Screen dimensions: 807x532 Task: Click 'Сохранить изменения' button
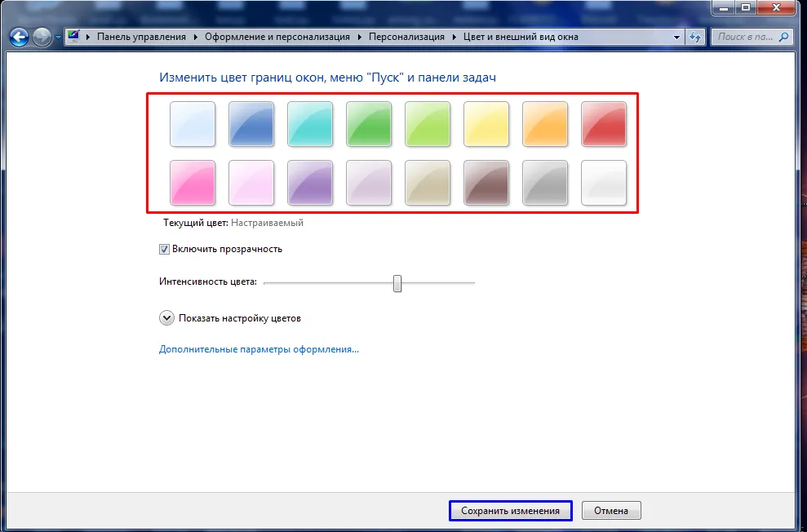(510, 511)
